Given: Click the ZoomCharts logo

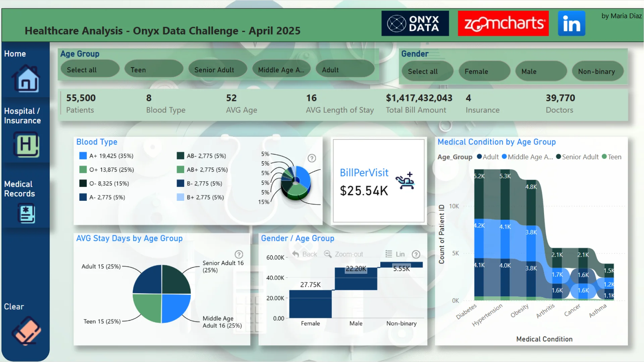Looking at the screenshot, I should pyautogui.click(x=503, y=23).
